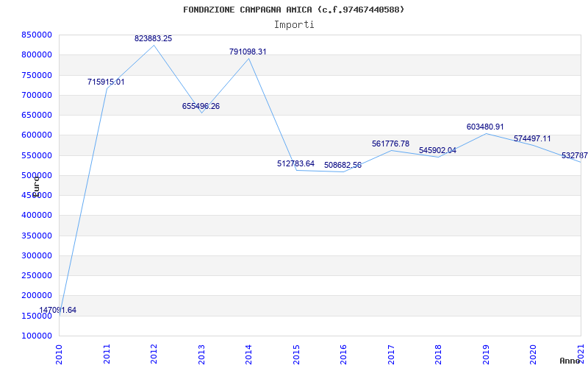Click the 2010 x-axis label

pyautogui.click(x=60, y=355)
